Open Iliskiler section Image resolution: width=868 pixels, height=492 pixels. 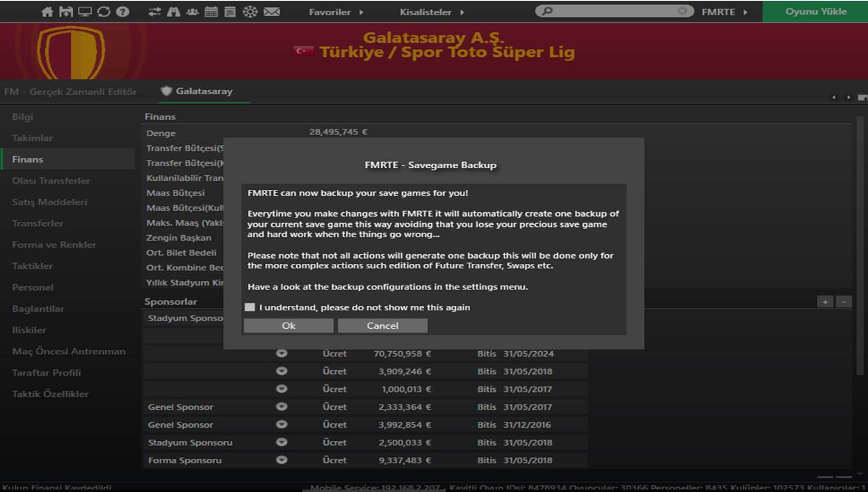click(x=29, y=330)
